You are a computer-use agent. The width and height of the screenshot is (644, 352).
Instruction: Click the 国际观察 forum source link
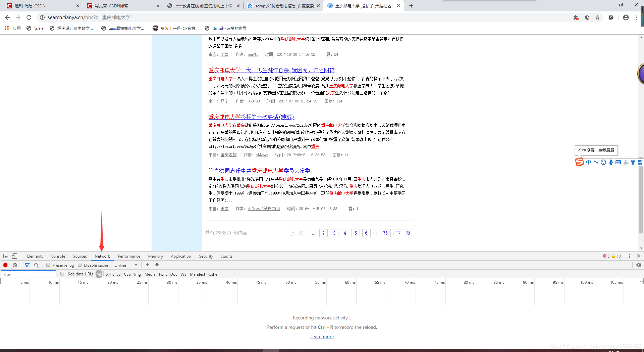tap(229, 155)
